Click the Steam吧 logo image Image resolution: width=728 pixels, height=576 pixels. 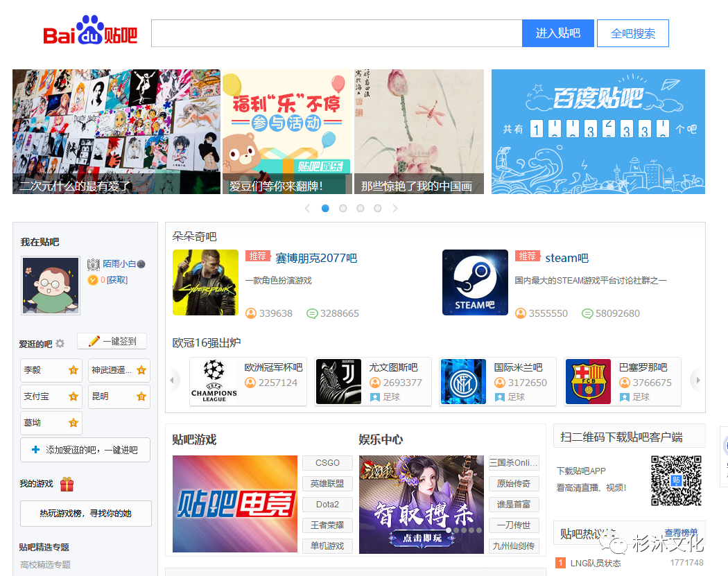(476, 283)
